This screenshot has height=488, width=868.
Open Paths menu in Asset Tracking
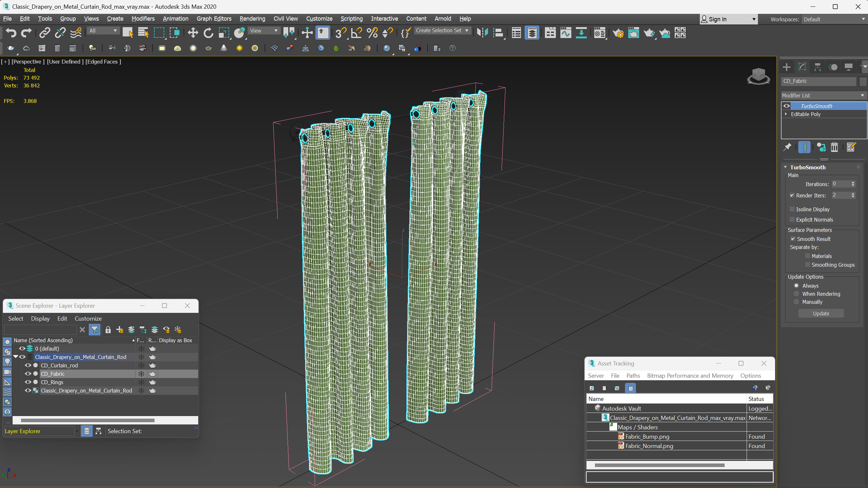(x=633, y=375)
